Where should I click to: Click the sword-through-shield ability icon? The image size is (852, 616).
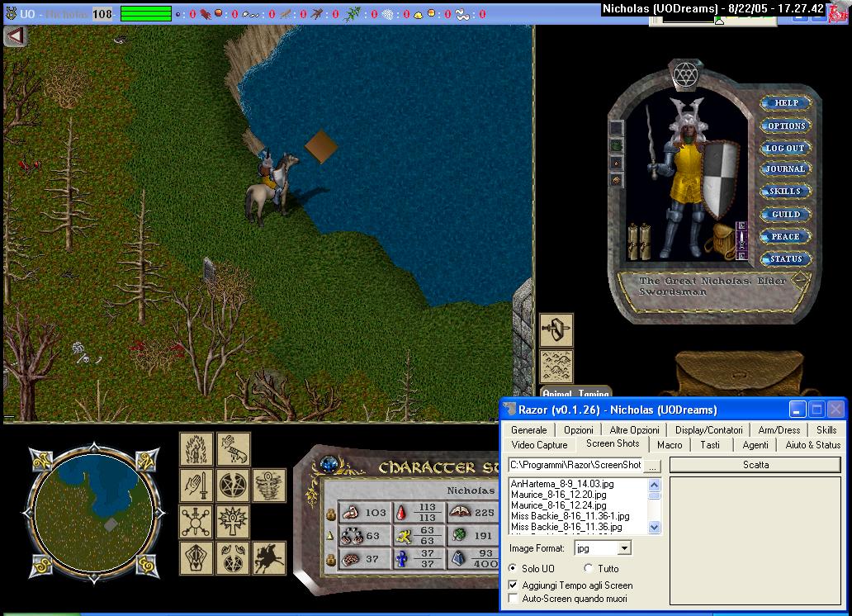coord(556,330)
